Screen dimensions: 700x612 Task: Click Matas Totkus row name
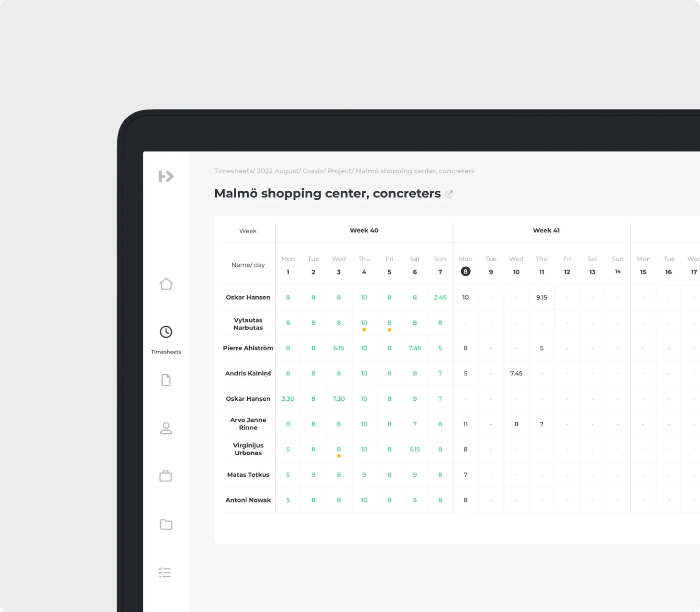pyautogui.click(x=248, y=475)
